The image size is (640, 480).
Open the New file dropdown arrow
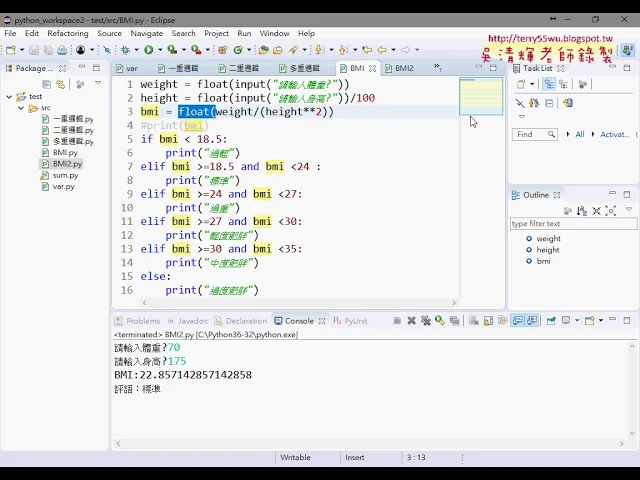(x=22, y=50)
